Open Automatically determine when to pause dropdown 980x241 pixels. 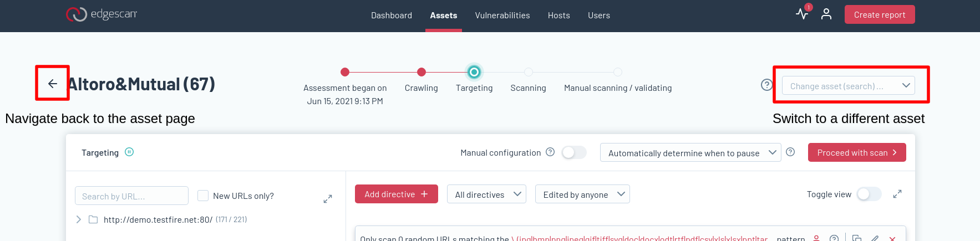click(690, 152)
